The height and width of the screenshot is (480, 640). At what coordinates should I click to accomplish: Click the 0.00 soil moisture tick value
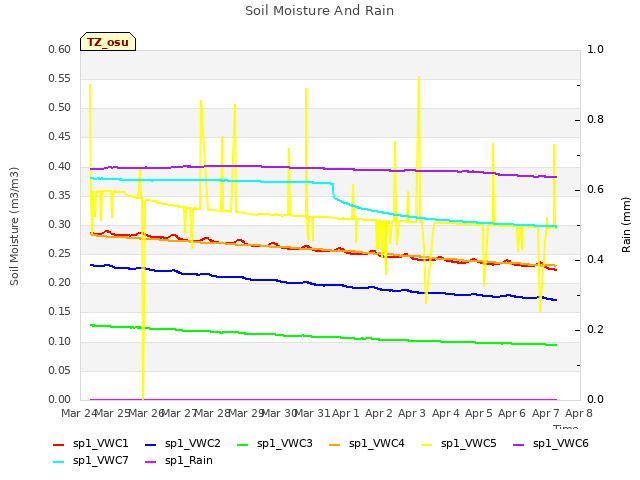[x=60, y=400]
